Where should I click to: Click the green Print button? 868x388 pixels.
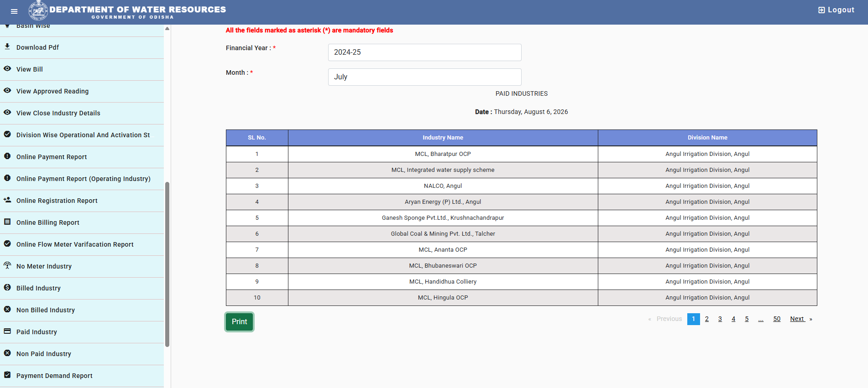click(x=239, y=322)
